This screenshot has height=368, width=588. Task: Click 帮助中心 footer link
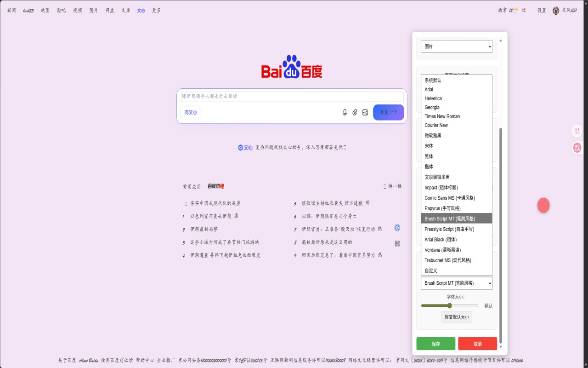pos(145,360)
